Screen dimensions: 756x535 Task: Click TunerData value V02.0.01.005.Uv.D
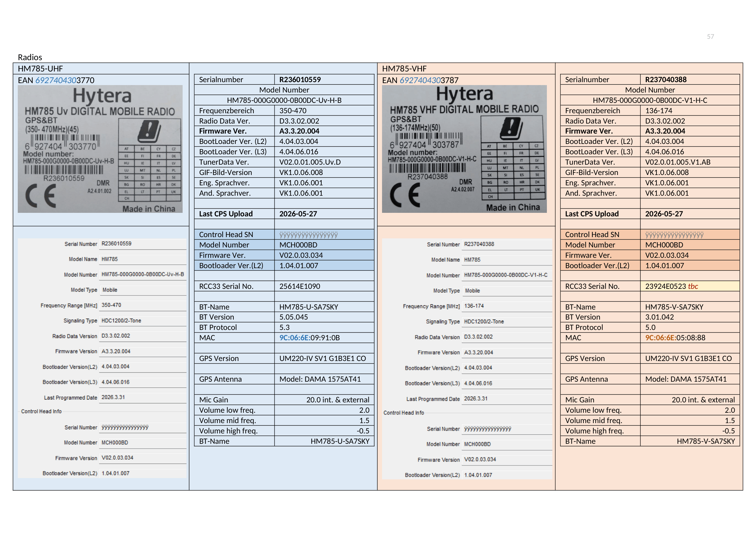coord(310,162)
